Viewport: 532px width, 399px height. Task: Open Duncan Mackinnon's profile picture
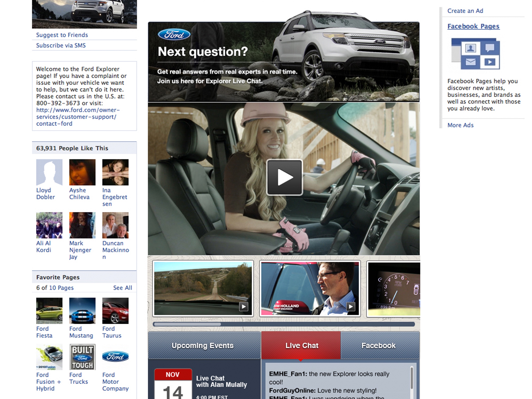click(x=115, y=225)
